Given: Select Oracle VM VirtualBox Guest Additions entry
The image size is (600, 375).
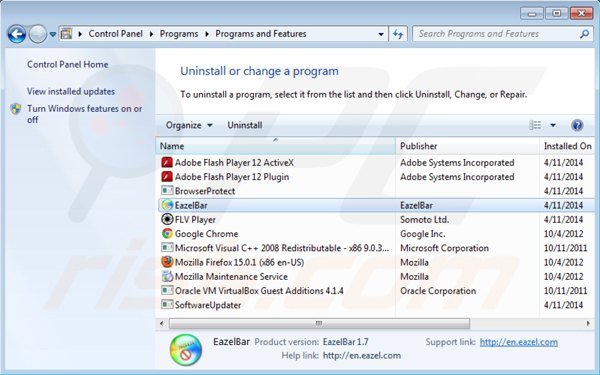Looking at the screenshot, I should tap(259, 291).
